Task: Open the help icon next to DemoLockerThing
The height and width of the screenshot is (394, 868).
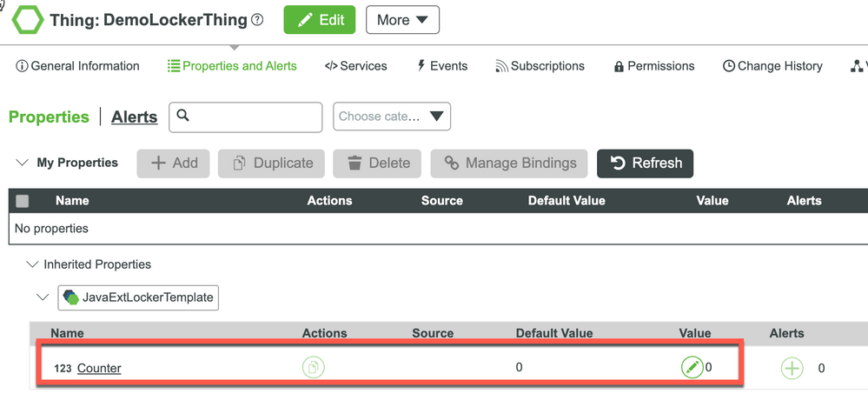Action: (x=257, y=20)
